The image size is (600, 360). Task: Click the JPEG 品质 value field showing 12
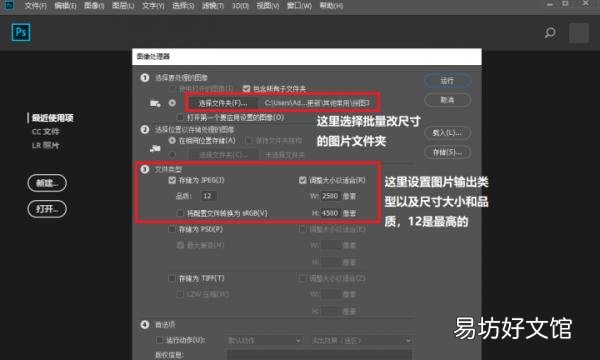[x=208, y=196]
